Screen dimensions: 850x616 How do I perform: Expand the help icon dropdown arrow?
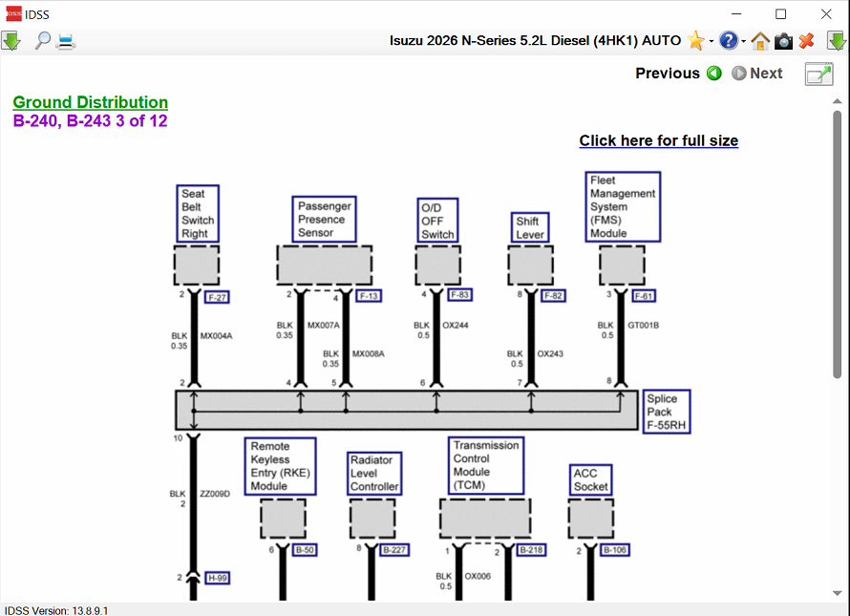pyautogui.click(x=743, y=41)
